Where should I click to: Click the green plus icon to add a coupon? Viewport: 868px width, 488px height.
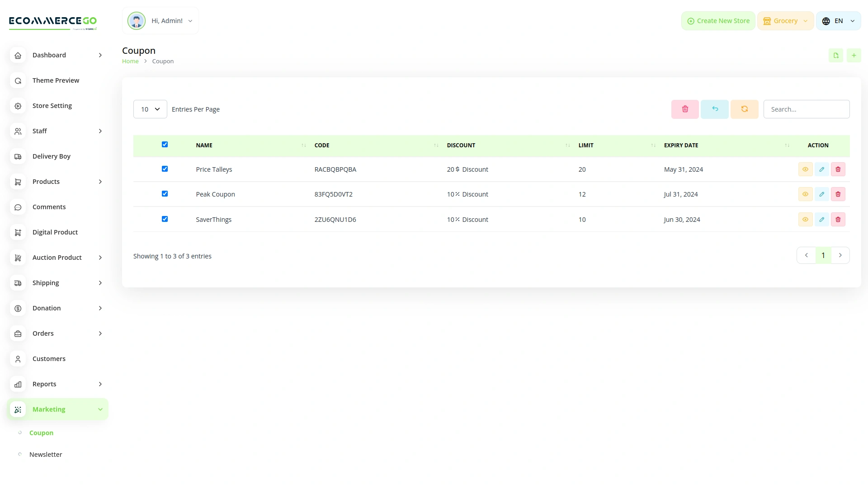(x=854, y=55)
